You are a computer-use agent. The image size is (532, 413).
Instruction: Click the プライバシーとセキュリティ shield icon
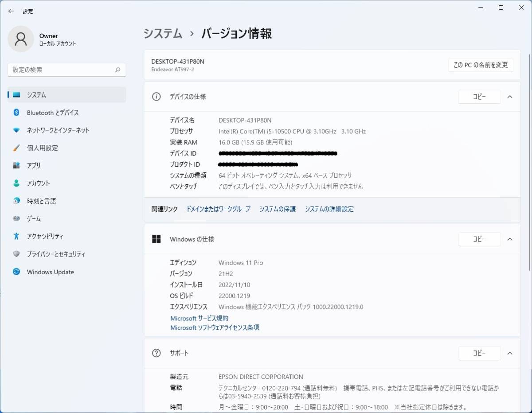click(x=16, y=254)
